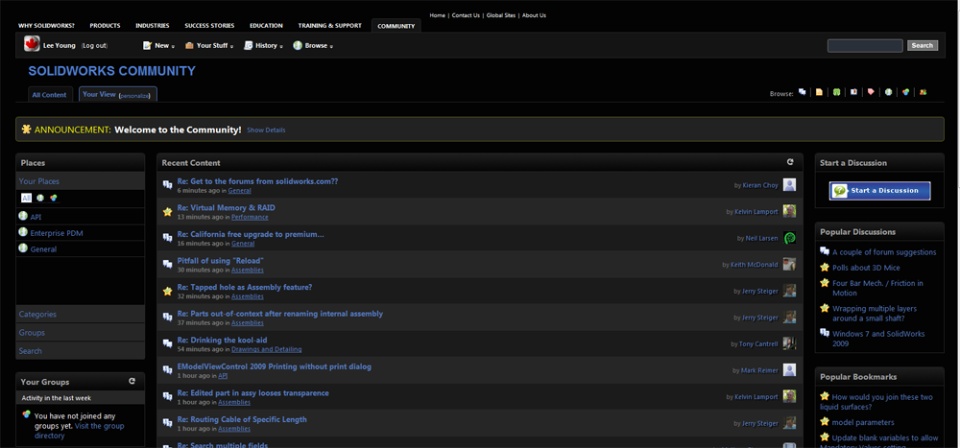Expand the Categories section
The image size is (960, 448).
click(80, 314)
